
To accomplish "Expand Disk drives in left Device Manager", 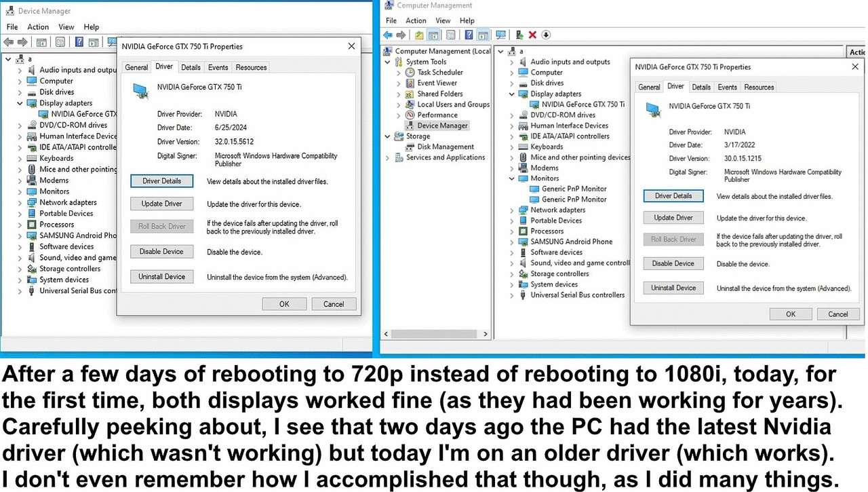I will (20, 92).
